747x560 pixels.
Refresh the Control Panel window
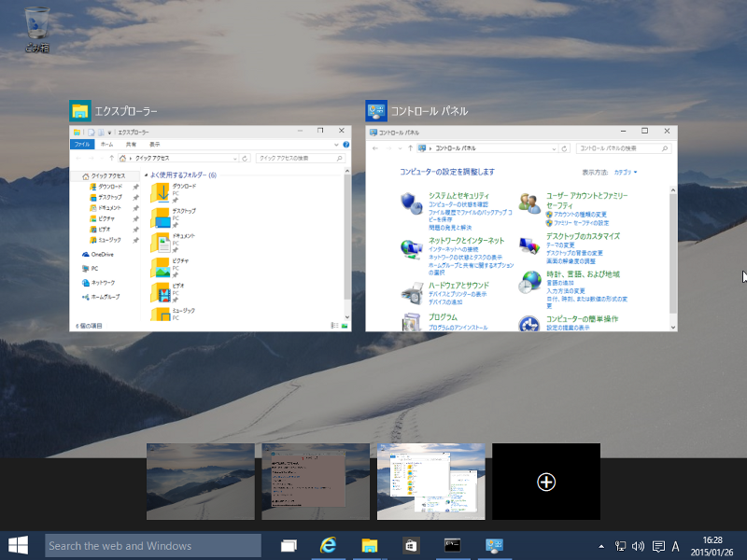coord(564,148)
